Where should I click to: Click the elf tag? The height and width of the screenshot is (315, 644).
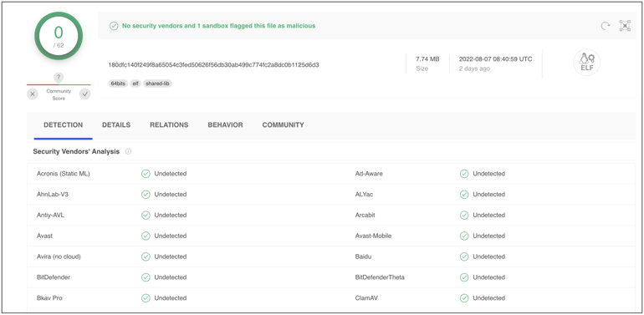(x=135, y=84)
